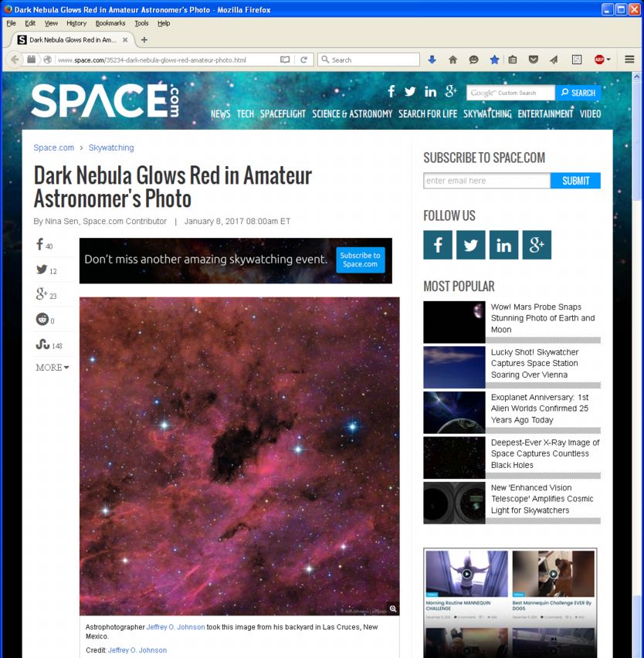Viewport: 644px width, 658px height.
Task: Enlarge the nebula photo using magnifier icon
Action: 393,609
